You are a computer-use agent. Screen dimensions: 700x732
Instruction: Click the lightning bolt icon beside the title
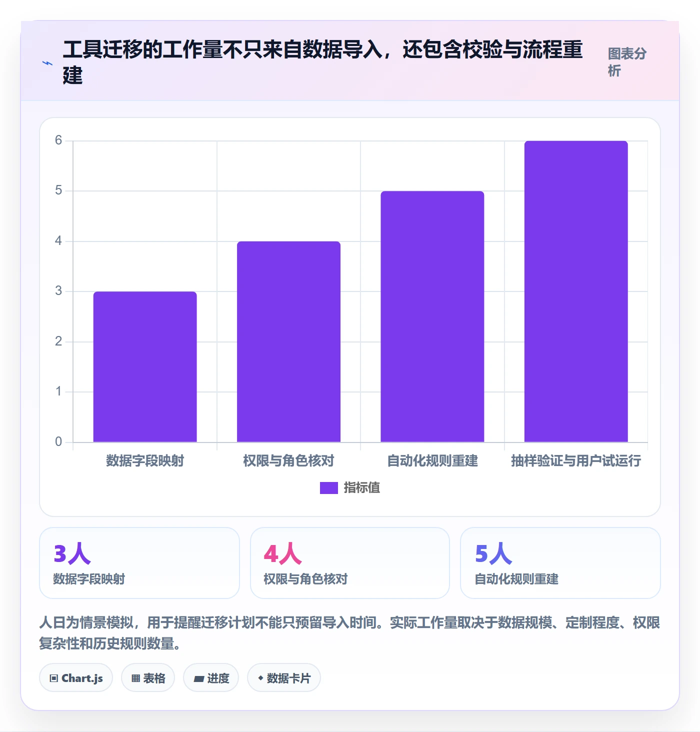pos(47,63)
